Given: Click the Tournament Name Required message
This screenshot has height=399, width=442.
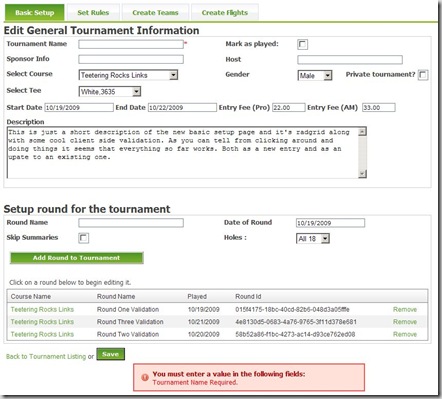Looking at the screenshot, I should click(x=195, y=382).
